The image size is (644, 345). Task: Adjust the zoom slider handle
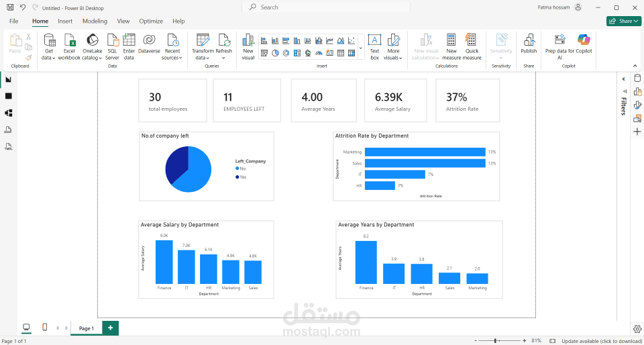pyautogui.click(x=496, y=341)
